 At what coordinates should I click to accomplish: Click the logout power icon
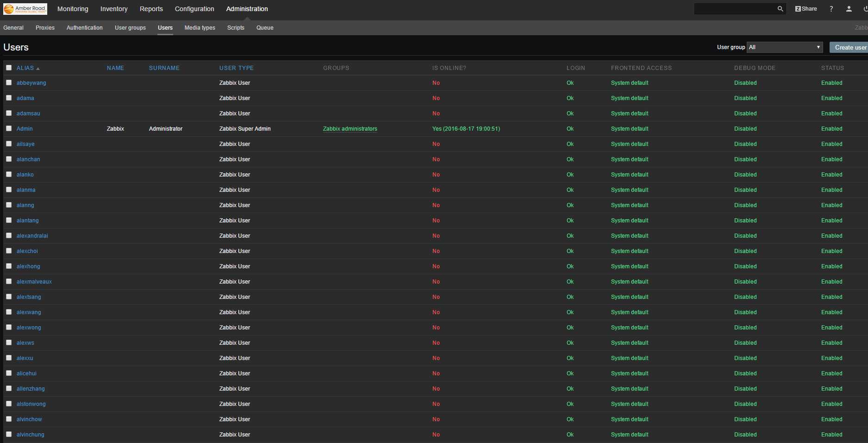pyautogui.click(x=865, y=9)
